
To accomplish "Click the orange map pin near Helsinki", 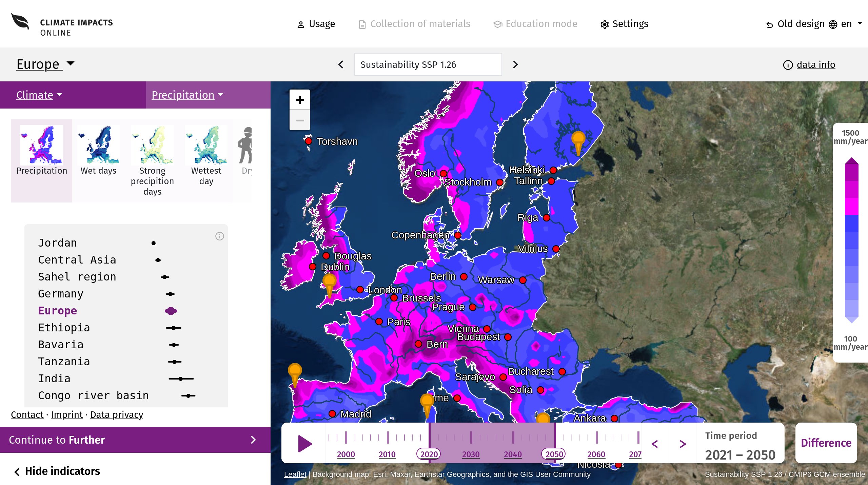I will (x=578, y=143).
